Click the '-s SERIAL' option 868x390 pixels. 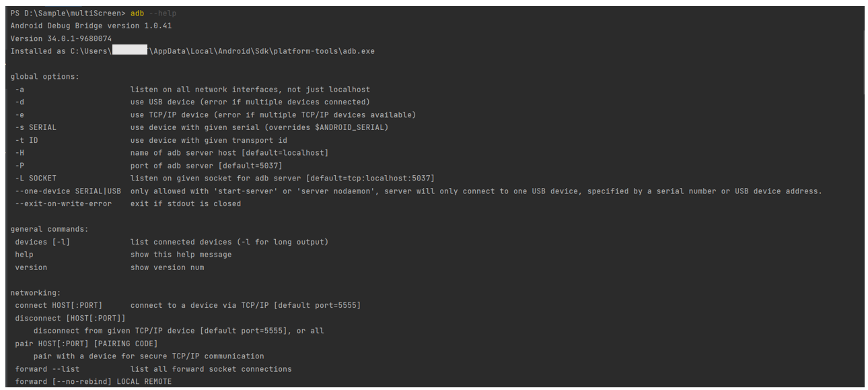(x=36, y=127)
